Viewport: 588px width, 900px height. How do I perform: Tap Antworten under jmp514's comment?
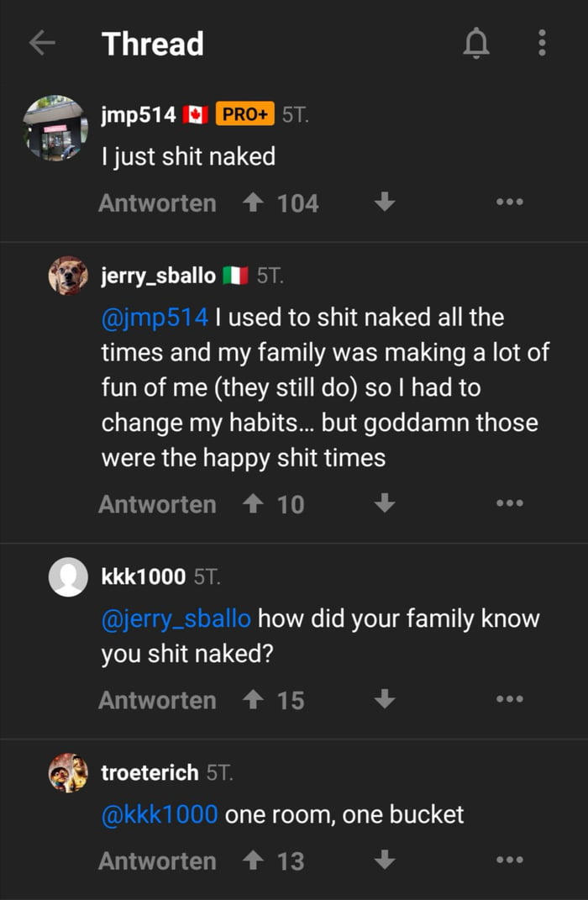[156, 202]
